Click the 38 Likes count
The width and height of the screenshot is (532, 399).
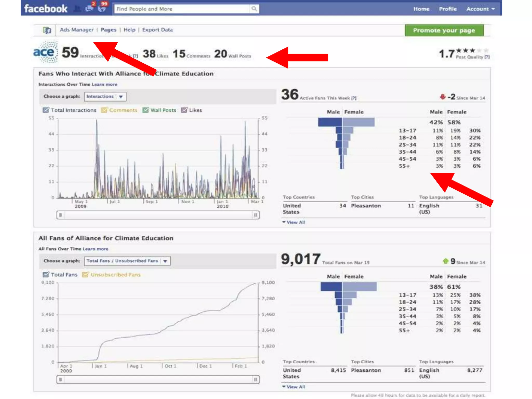point(155,54)
